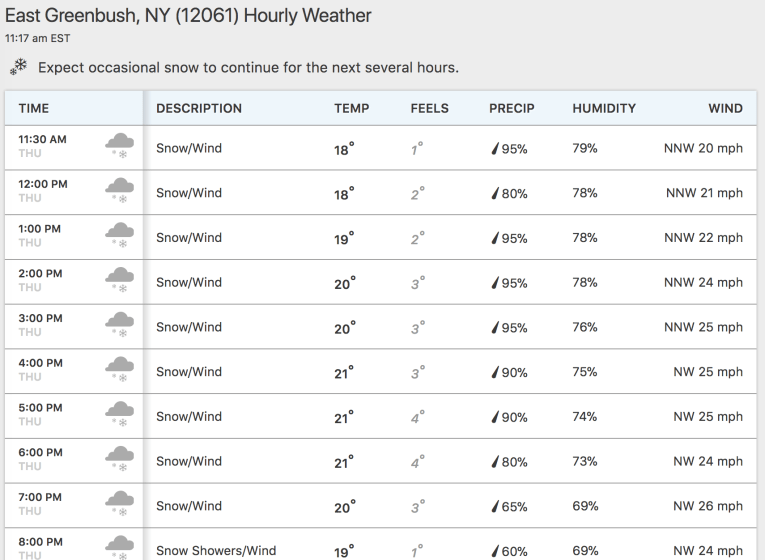Click the FEELS column header

point(429,108)
